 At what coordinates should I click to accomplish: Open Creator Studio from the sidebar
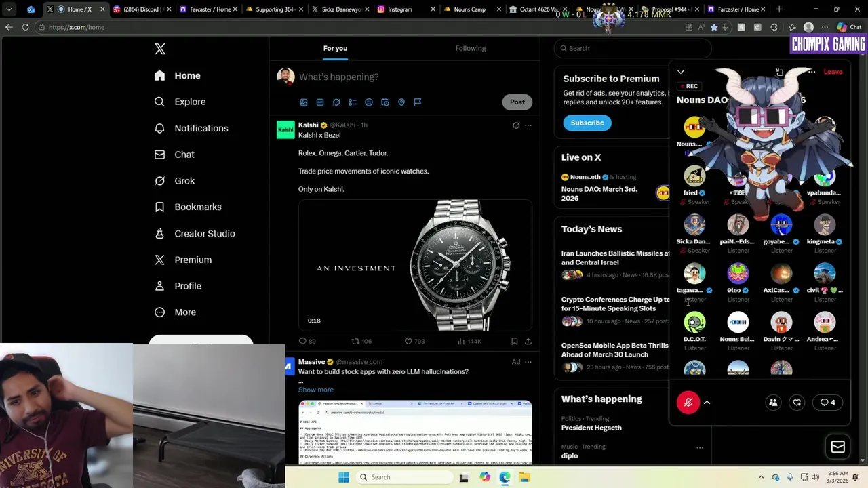(x=195, y=233)
